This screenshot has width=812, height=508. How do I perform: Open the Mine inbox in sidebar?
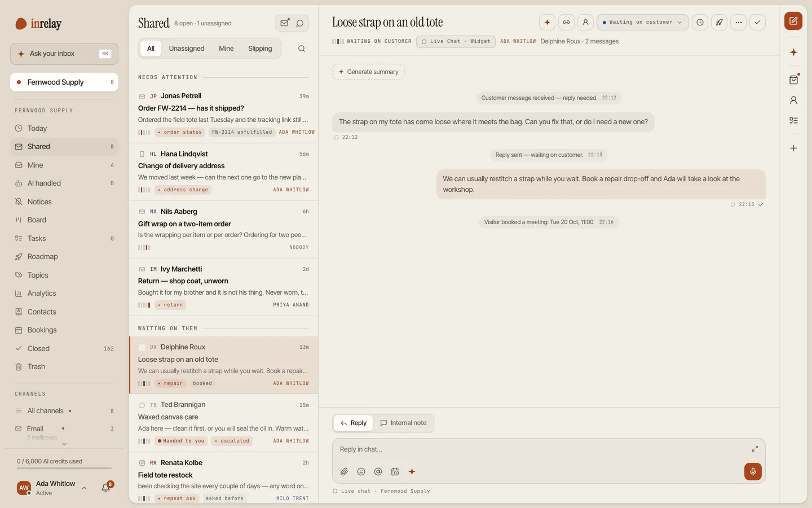click(x=64, y=165)
